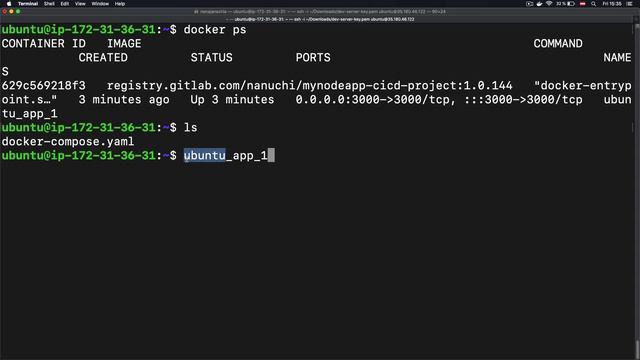
Task: Click the 'Up 3 minutes' status value
Action: [232, 100]
